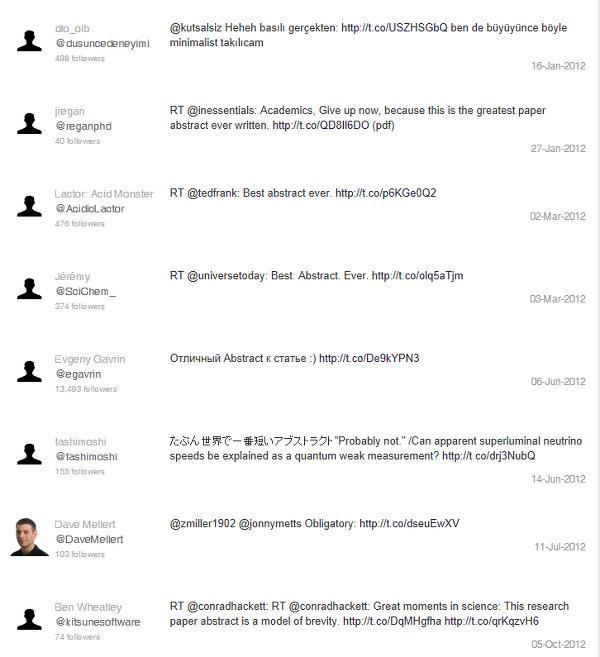600x657 pixels.
Task: Click dlo_olb's default avatar icon
Action: [x=29, y=41]
